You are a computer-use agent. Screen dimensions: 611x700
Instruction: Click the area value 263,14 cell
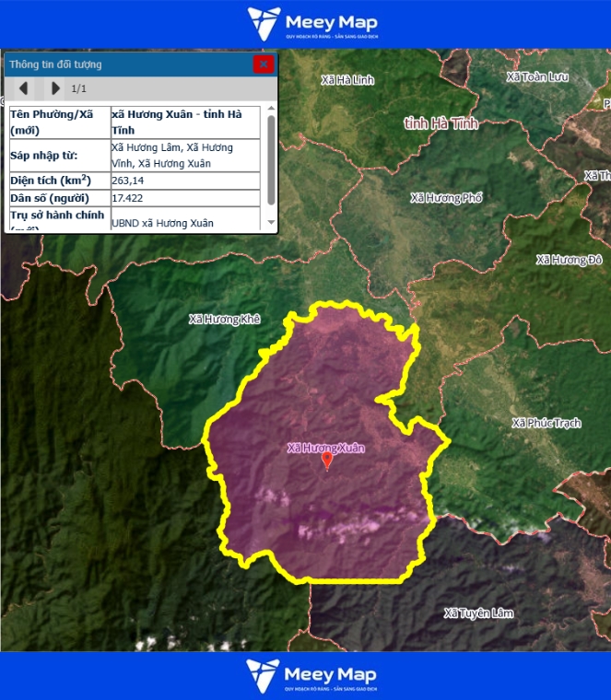point(184,181)
